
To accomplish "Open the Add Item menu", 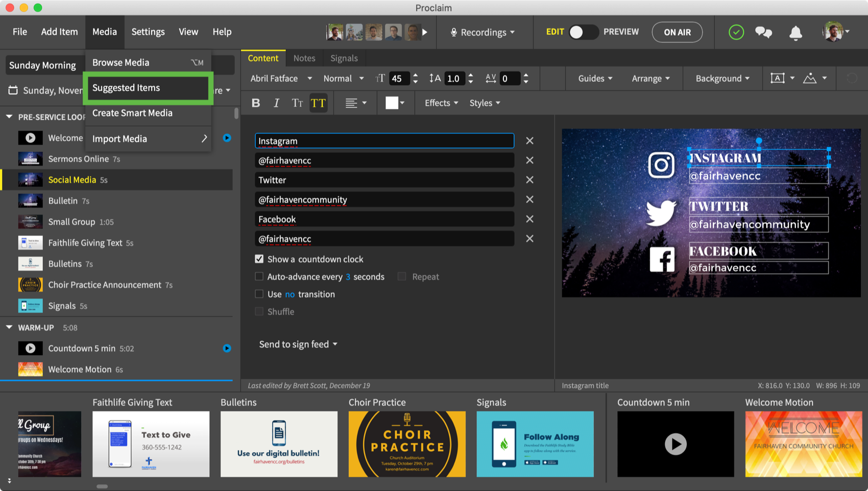I will click(x=60, y=32).
